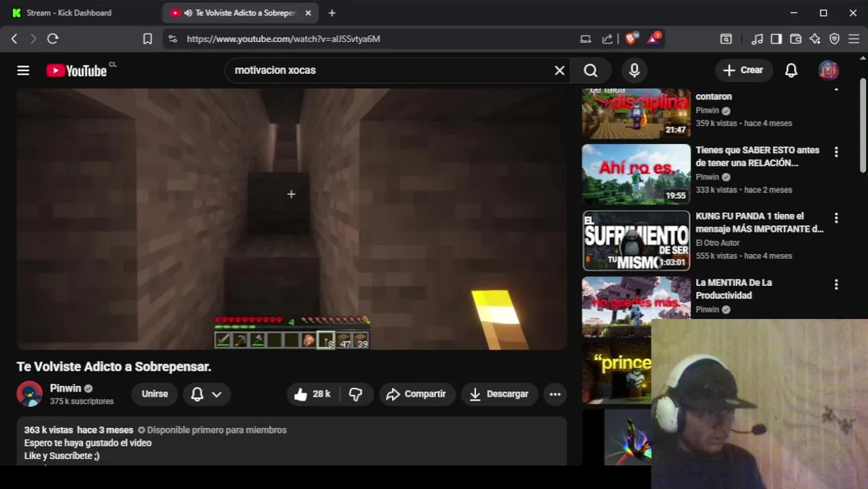Minimize the browser window
The image size is (868, 489).
[x=793, y=13]
